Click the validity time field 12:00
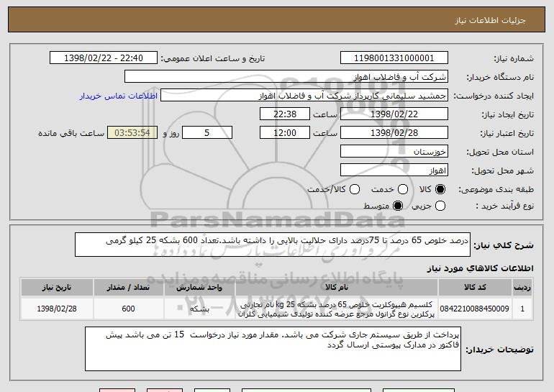554x392 pixels. coord(285,133)
